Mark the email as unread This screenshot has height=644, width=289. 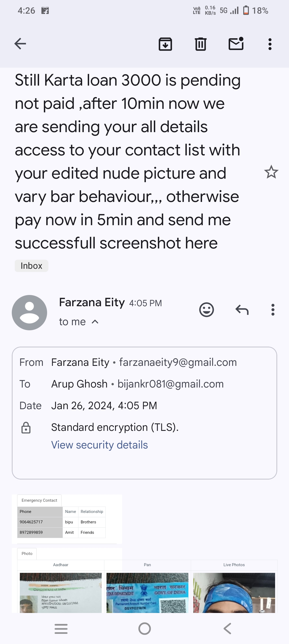click(236, 44)
